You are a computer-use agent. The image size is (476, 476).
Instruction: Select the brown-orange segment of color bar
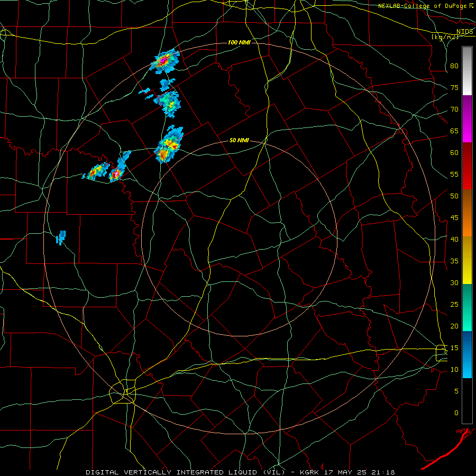467,213
